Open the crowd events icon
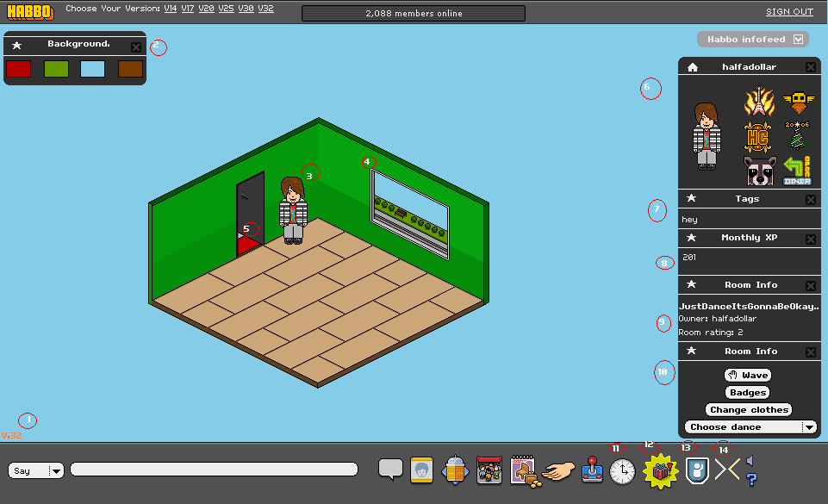This screenshot has width=828, height=504. [489, 470]
